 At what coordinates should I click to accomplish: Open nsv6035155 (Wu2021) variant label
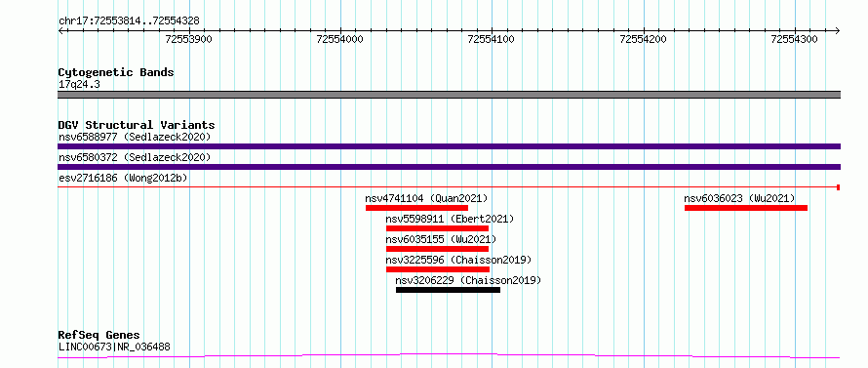441,239
